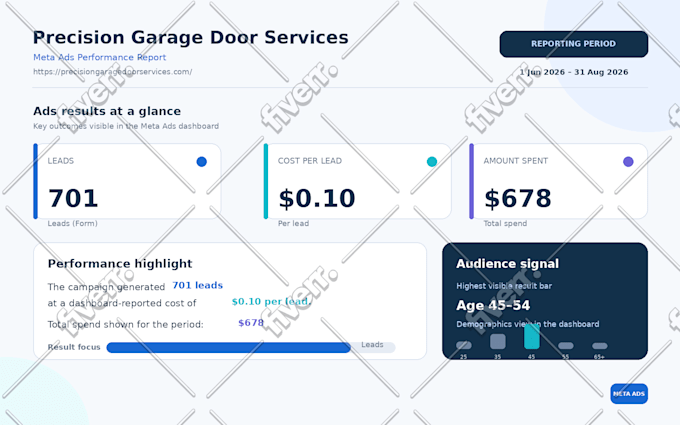Click the purple "$678" in Performance highlight
This screenshot has height=425, width=680.
[251, 323]
